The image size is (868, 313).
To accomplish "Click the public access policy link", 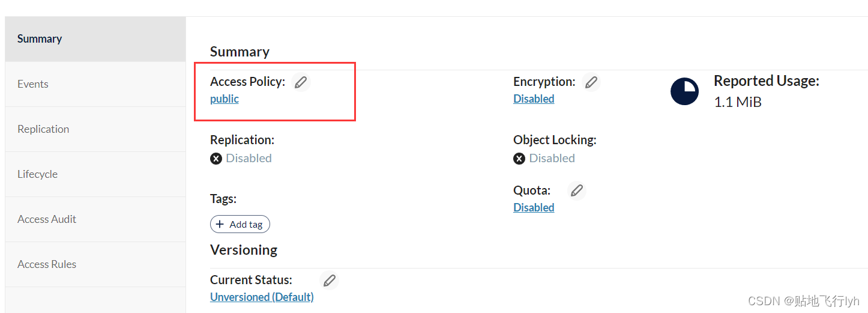I will pyautogui.click(x=225, y=99).
